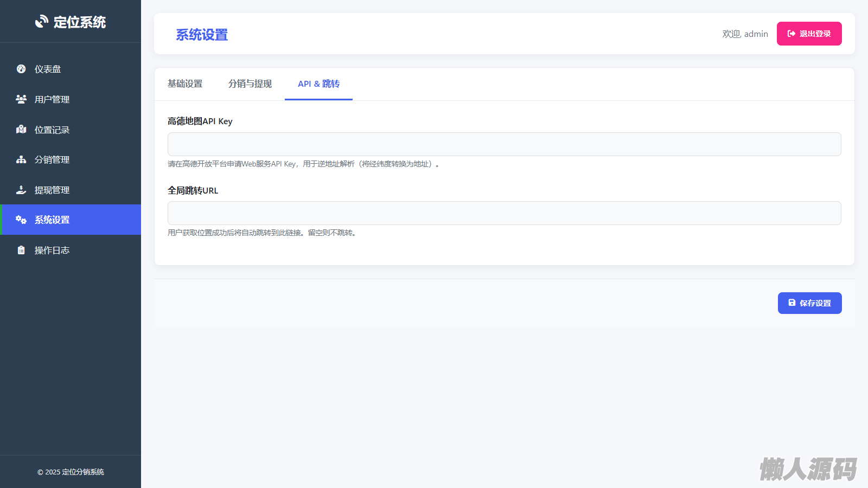Click the location system logo icon

click(42, 22)
